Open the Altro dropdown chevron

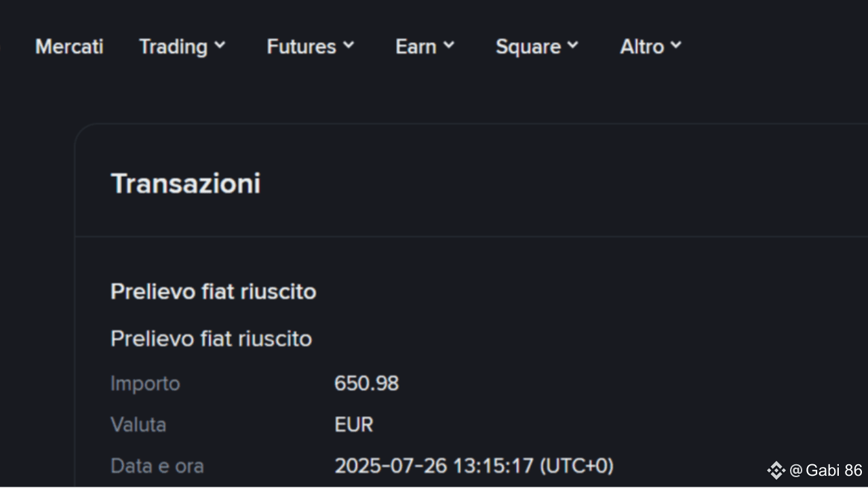point(676,45)
